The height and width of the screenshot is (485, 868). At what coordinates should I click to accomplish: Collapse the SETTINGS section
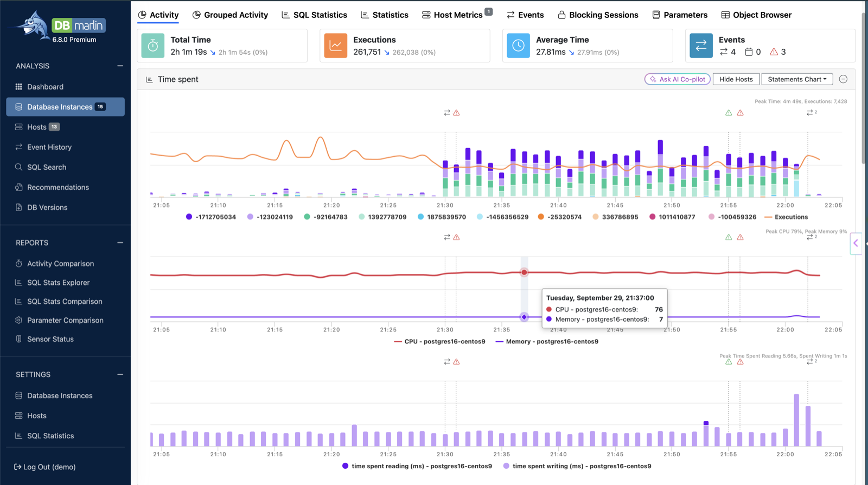click(x=120, y=374)
